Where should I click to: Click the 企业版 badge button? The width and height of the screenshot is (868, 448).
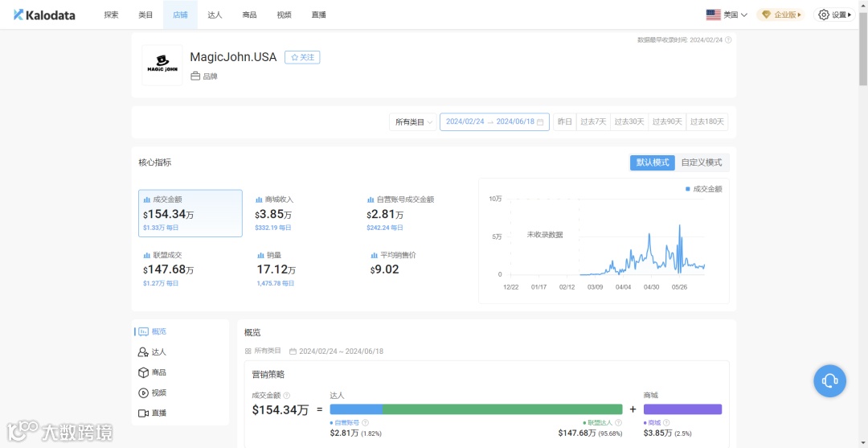780,15
